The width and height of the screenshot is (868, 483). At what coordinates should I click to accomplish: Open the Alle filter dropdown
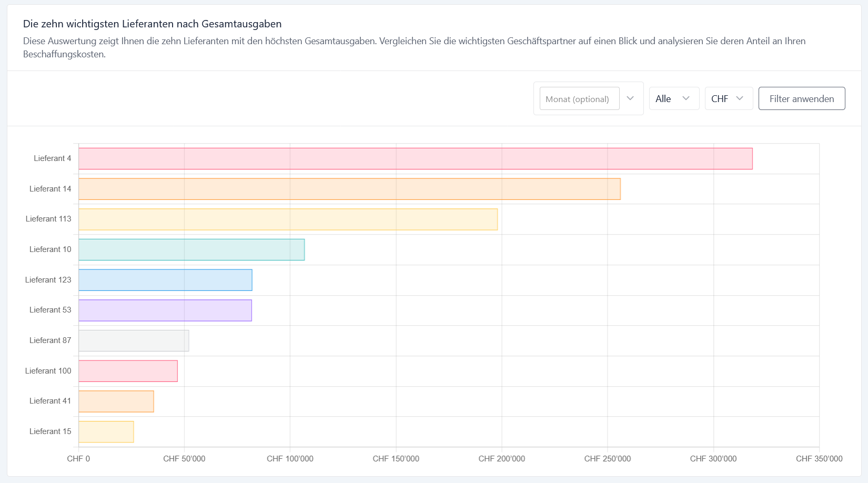(x=673, y=98)
